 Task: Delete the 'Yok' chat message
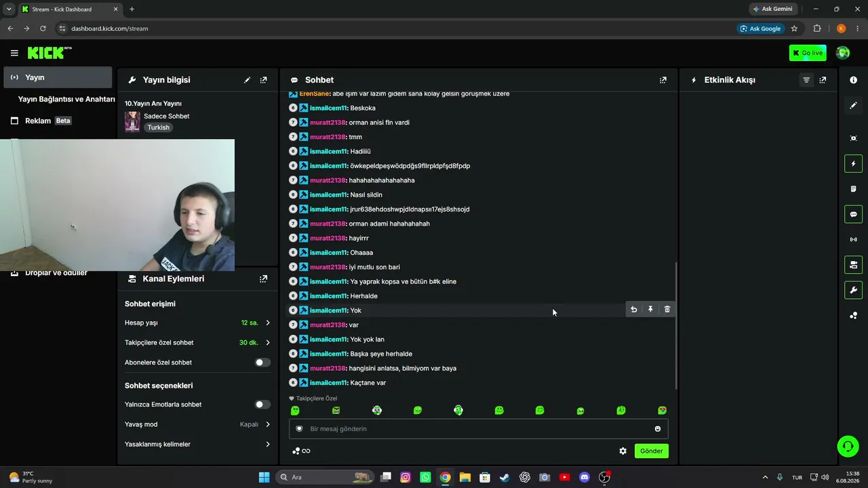click(x=667, y=310)
